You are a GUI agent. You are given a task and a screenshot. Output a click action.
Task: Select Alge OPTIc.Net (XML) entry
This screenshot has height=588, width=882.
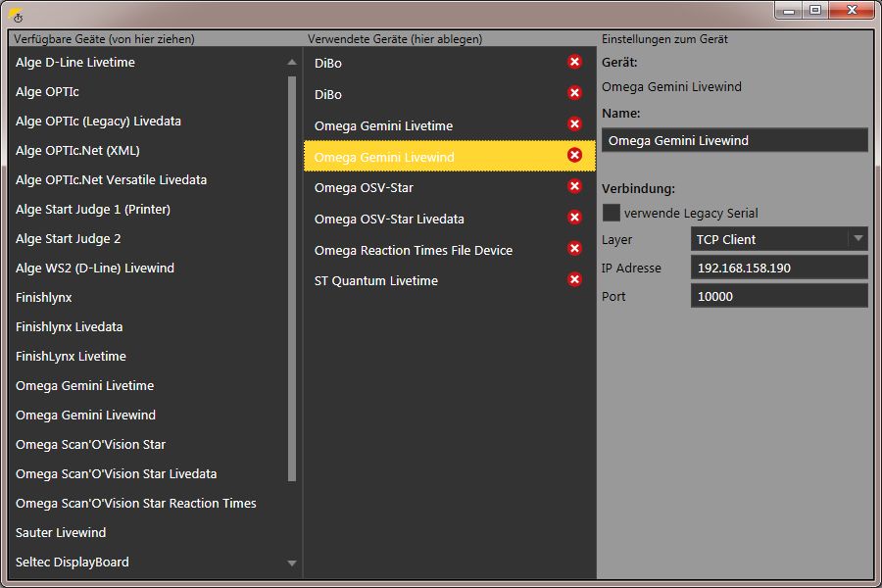[77, 150]
